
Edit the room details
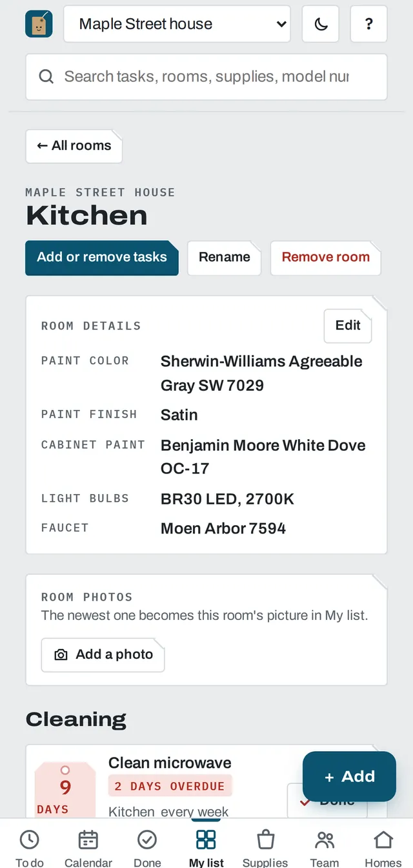pos(348,325)
